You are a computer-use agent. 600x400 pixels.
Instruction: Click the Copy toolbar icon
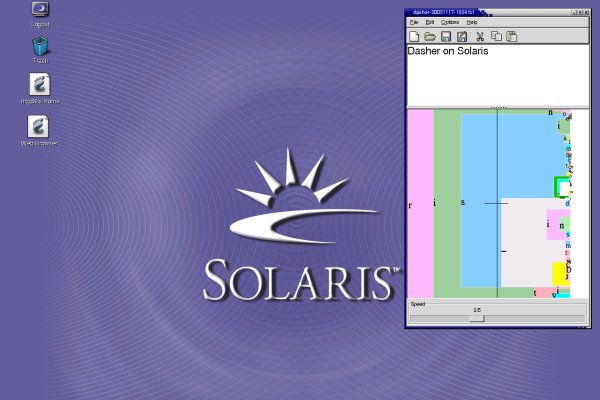coord(496,37)
